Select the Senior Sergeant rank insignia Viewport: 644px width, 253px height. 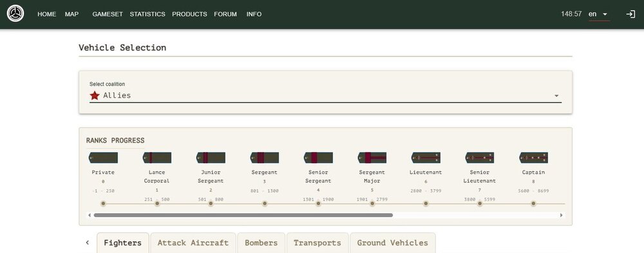tap(318, 158)
